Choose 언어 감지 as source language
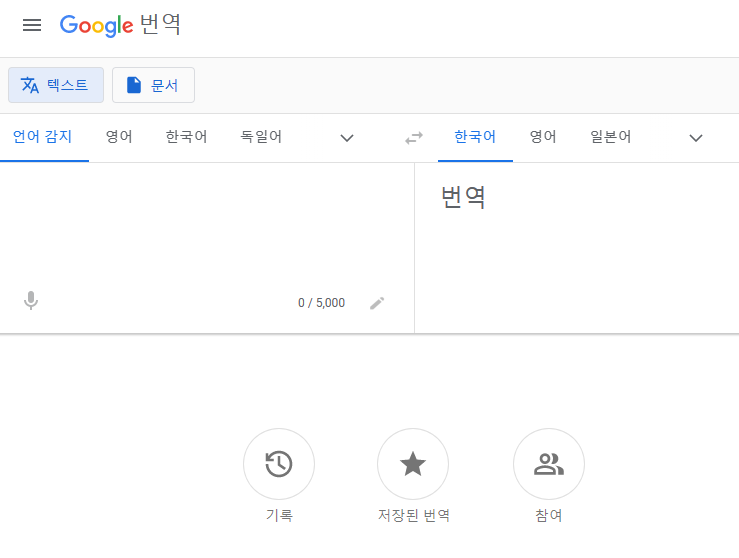This screenshot has width=739, height=558. pyautogui.click(x=42, y=137)
